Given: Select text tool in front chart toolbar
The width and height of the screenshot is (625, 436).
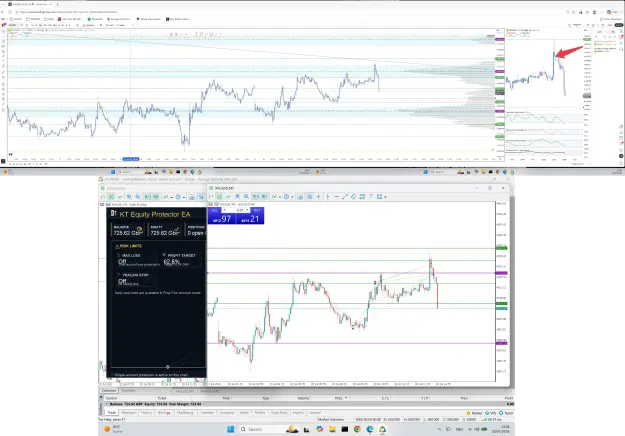Looking at the screenshot, I should click(x=371, y=196).
